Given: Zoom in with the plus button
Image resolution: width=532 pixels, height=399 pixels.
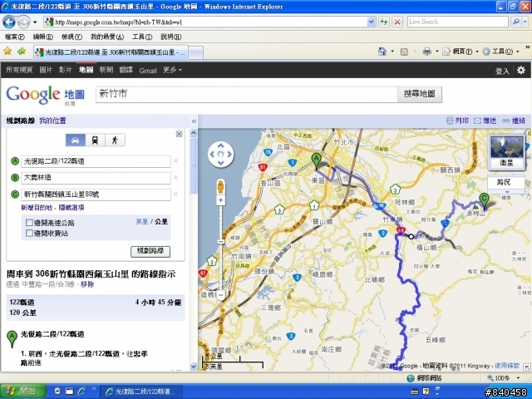Looking at the screenshot, I should pos(220,200).
